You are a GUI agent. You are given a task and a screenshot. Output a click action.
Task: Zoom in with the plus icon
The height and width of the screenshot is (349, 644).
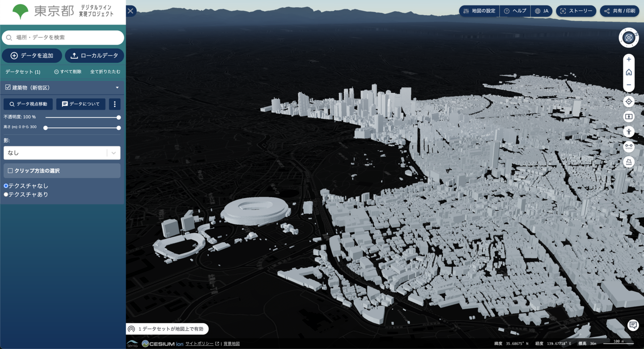629,59
